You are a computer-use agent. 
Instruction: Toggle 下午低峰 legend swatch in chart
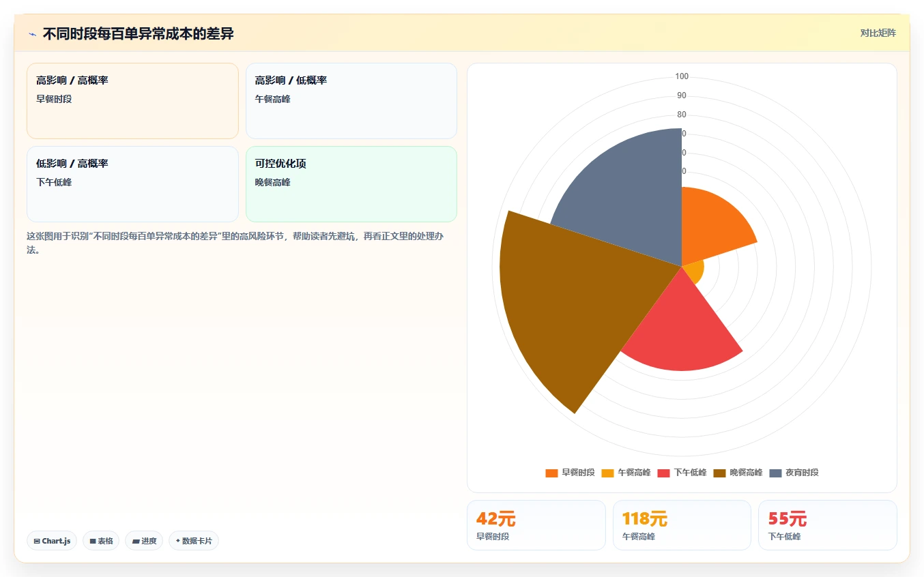click(x=663, y=473)
